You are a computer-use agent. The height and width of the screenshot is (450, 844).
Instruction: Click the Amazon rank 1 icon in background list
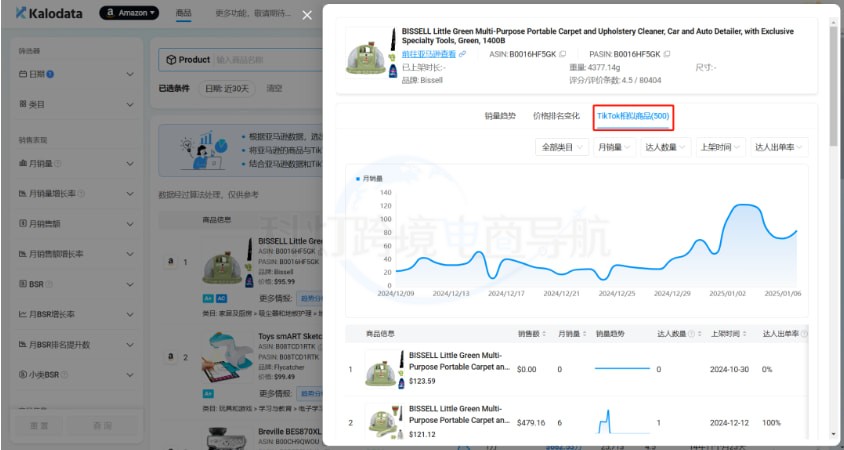[171, 262]
